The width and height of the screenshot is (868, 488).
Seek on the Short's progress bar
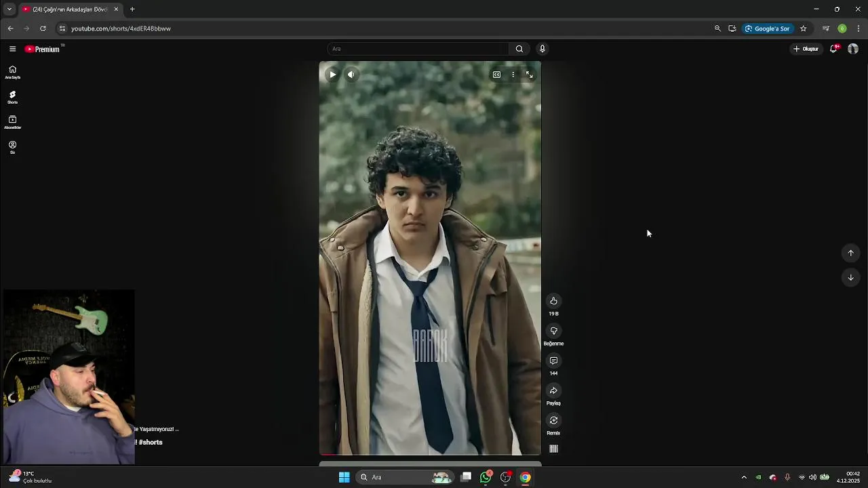(x=430, y=454)
